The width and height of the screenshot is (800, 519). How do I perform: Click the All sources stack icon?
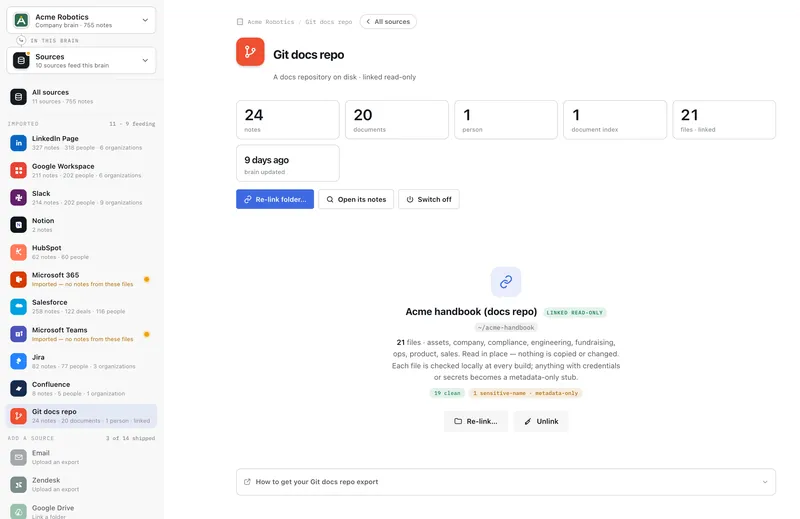click(18, 96)
